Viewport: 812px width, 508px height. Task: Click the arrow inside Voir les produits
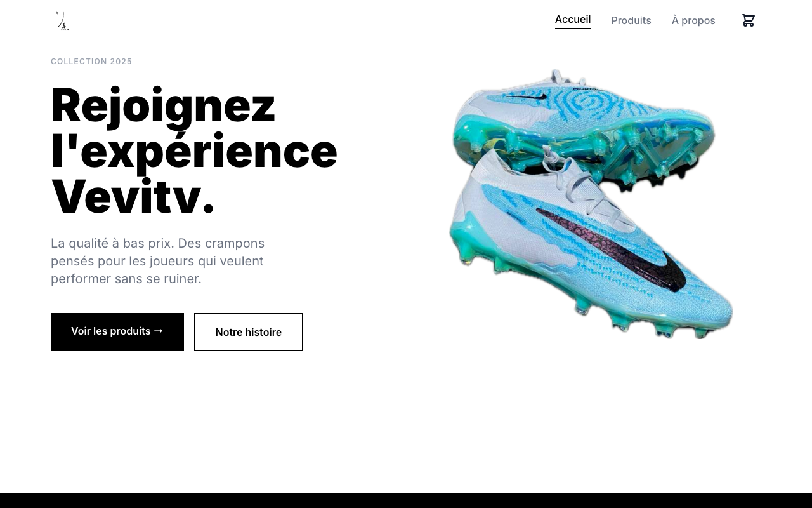pyautogui.click(x=159, y=331)
